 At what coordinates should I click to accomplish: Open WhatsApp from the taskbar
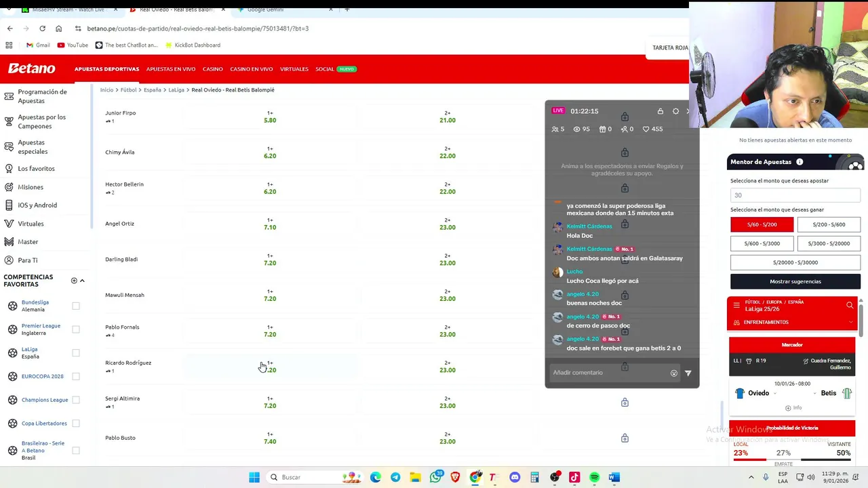(435, 477)
